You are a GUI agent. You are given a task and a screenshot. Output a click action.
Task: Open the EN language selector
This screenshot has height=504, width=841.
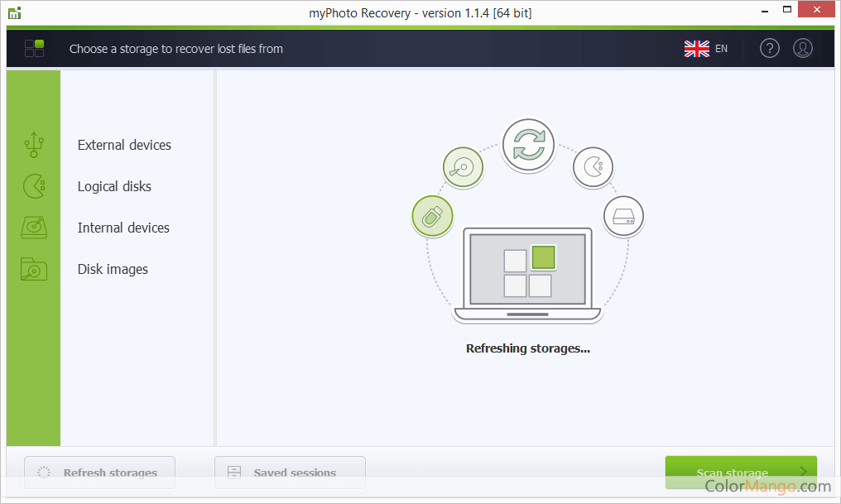click(721, 49)
